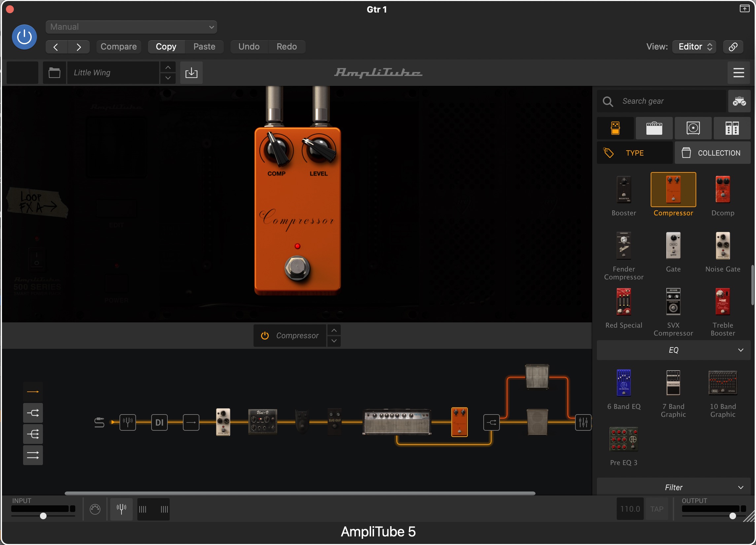Click the LEVEL knob on the pedal
Image resolution: width=756 pixels, height=545 pixels.
coord(319,150)
